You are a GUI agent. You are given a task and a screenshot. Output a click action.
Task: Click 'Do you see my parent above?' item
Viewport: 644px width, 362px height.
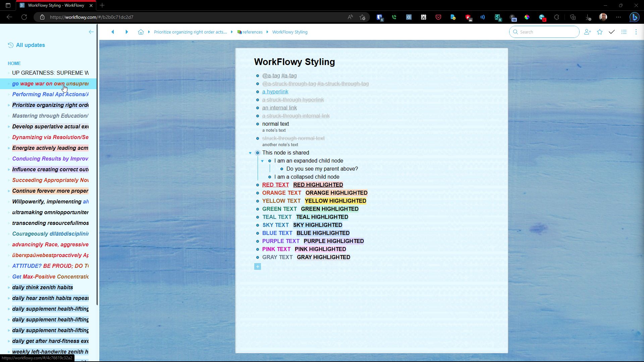322,169
